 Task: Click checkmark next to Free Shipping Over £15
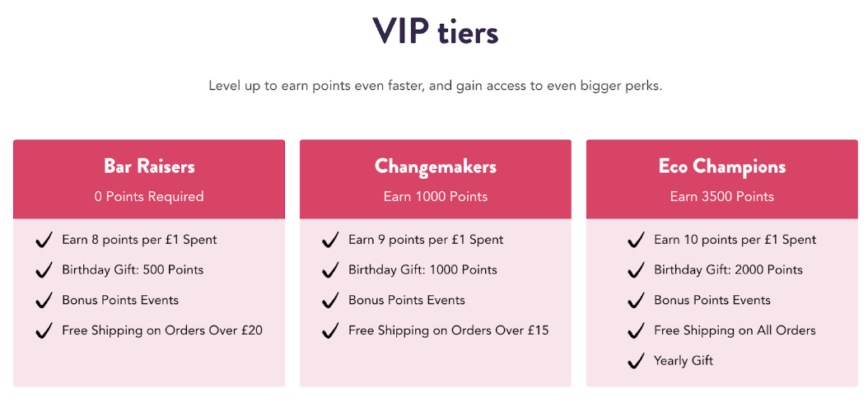pyautogui.click(x=330, y=330)
